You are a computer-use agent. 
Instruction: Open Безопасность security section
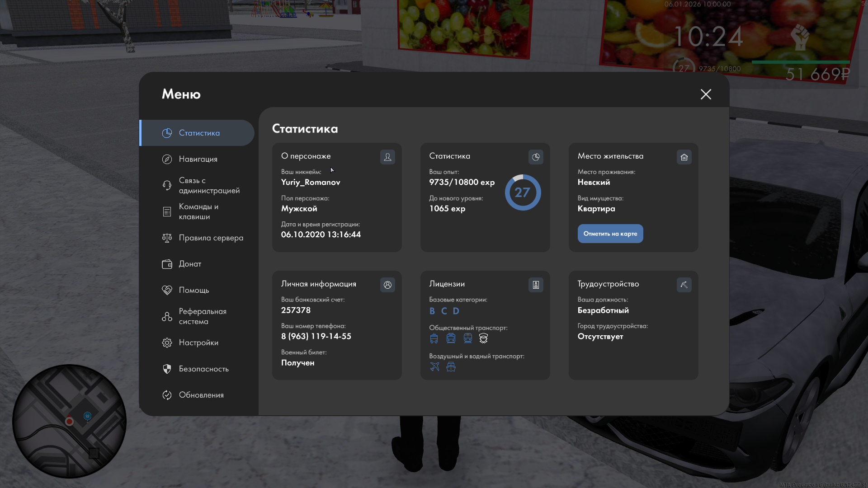[x=203, y=369]
